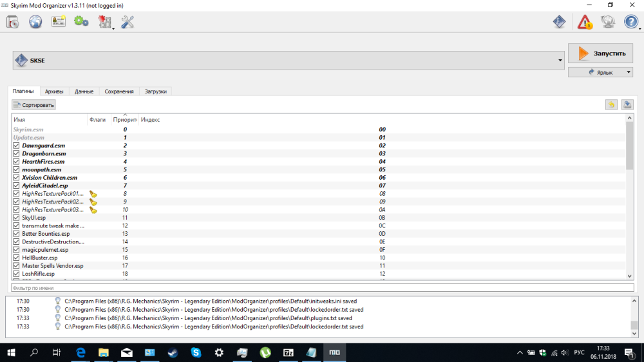Viewport: 644px width, 362px height.
Task: Click the restore backup icon above plugin list
Action: [611, 105]
